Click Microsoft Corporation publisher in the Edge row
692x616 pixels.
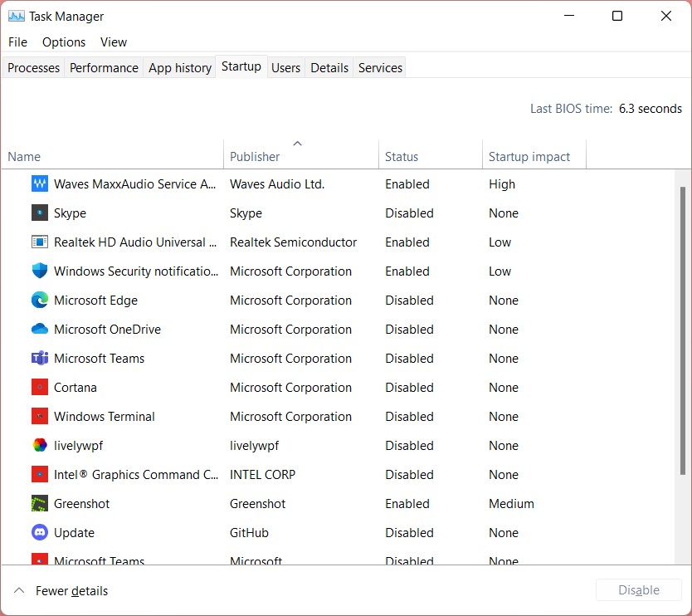[x=290, y=301]
